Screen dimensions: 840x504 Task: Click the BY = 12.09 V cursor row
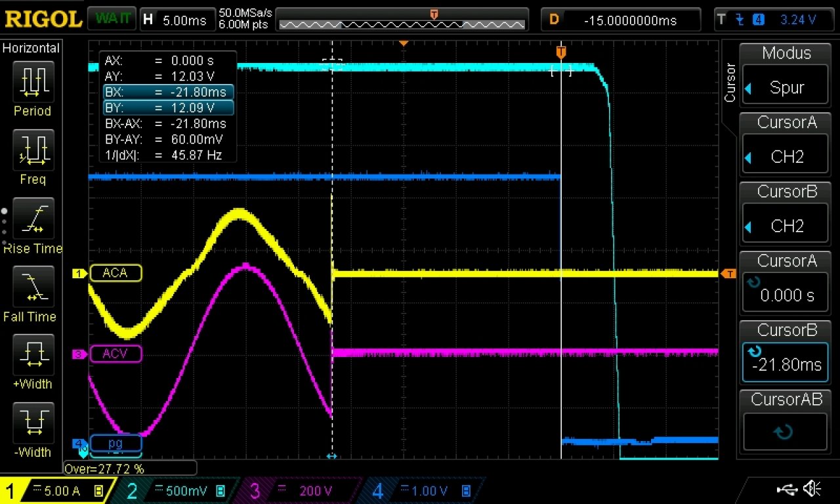tap(168, 108)
